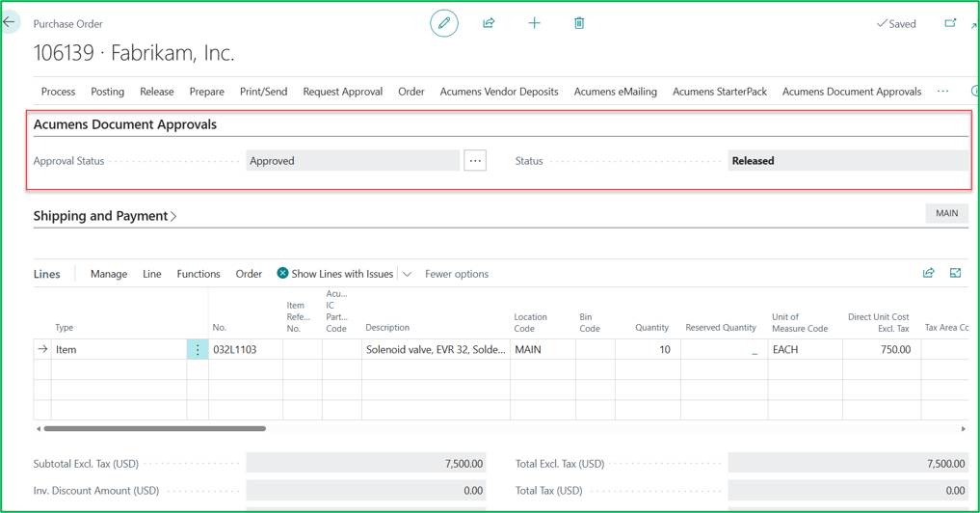Click row selector arrow for Item line
The width and height of the screenshot is (980, 513).
[42, 349]
